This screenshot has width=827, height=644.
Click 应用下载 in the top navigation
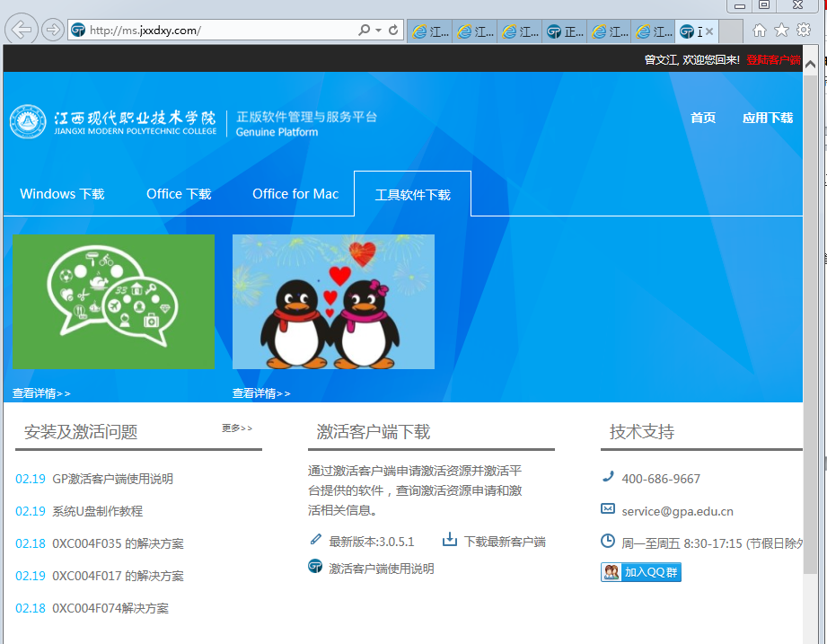(767, 118)
